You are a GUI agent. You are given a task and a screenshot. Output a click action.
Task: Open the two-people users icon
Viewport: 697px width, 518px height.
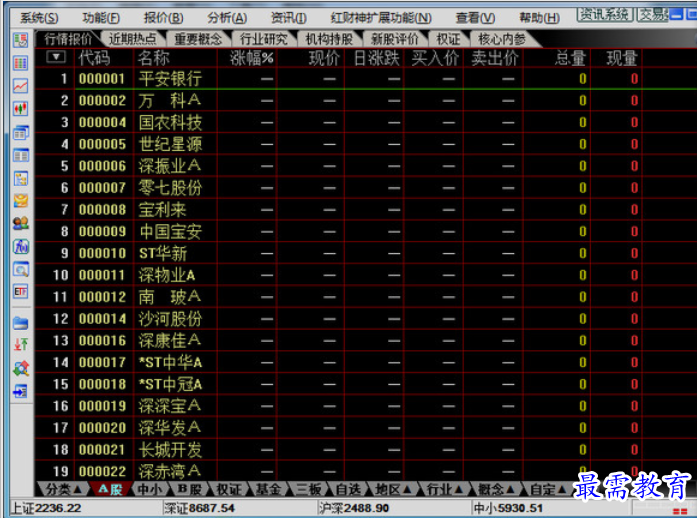20,223
